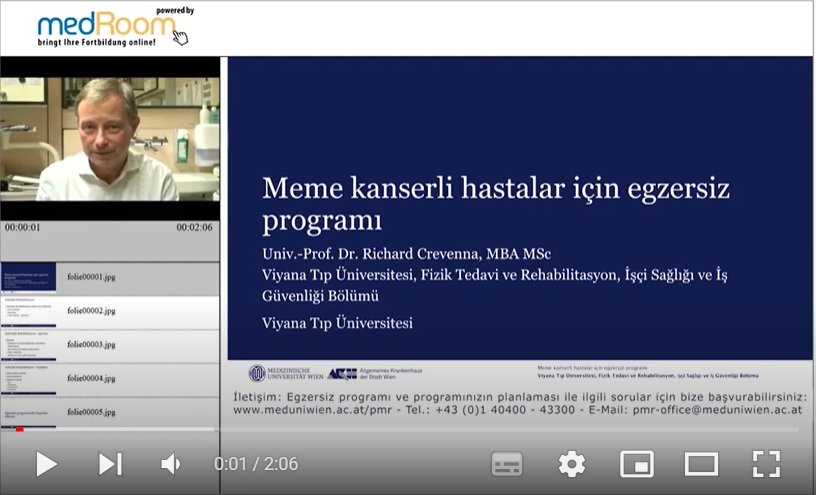816x495 pixels.
Task: Enable theater mode view
Action: [701, 463]
